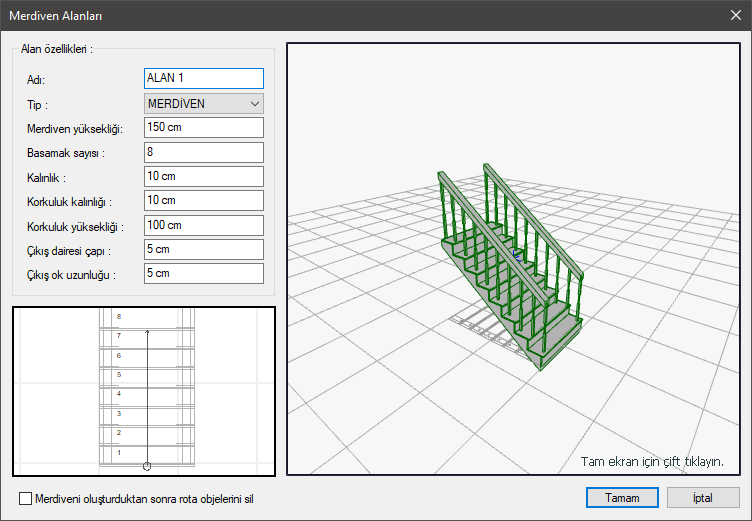Close the Merdiven Alanları dialog
The image size is (752, 521).
[735, 16]
